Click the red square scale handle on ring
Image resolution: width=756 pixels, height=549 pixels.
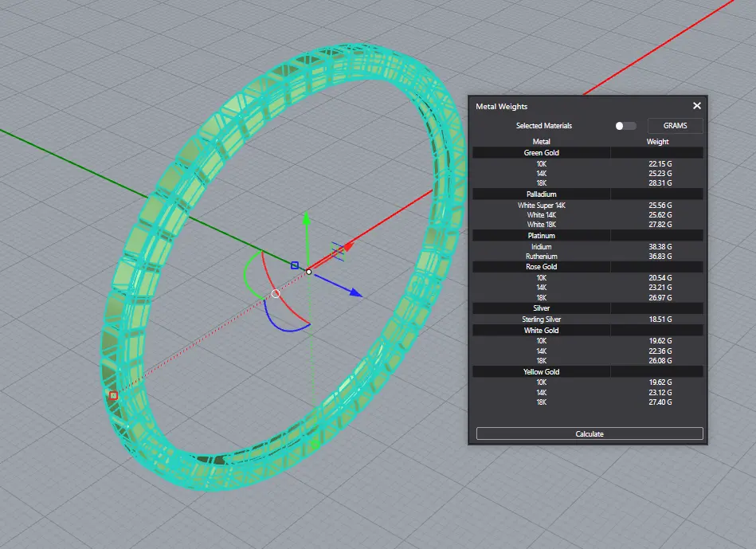pyautogui.click(x=113, y=395)
